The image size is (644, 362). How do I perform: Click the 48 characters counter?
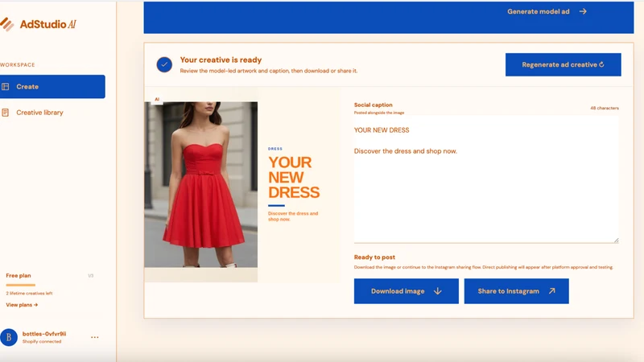pyautogui.click(x=605, y=109)
